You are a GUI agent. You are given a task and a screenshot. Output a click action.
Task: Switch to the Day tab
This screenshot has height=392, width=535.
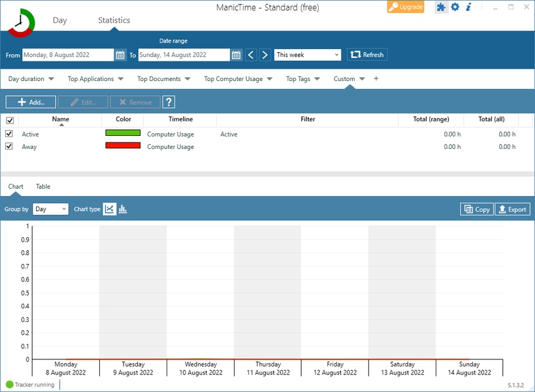(x=59, y=20)
